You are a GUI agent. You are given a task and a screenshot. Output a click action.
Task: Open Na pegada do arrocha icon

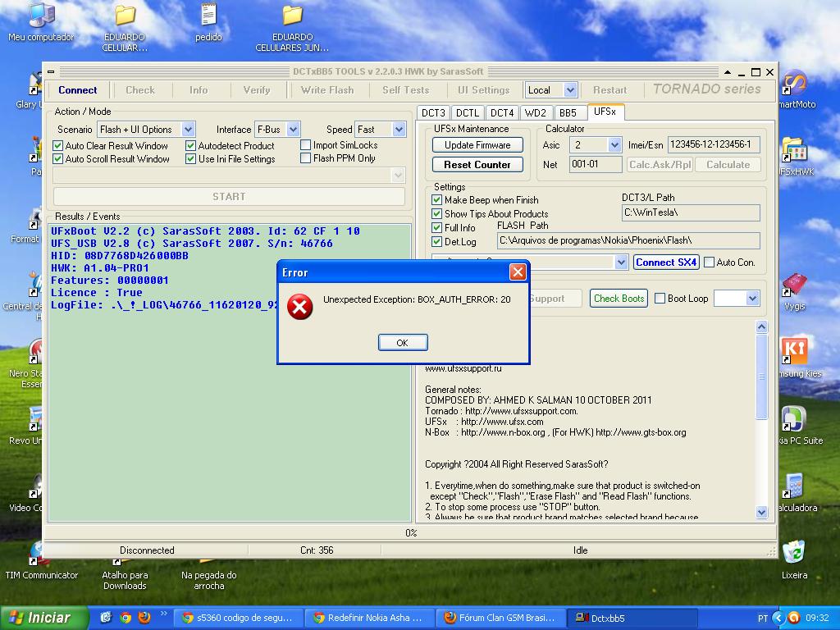tap(208, 574)
